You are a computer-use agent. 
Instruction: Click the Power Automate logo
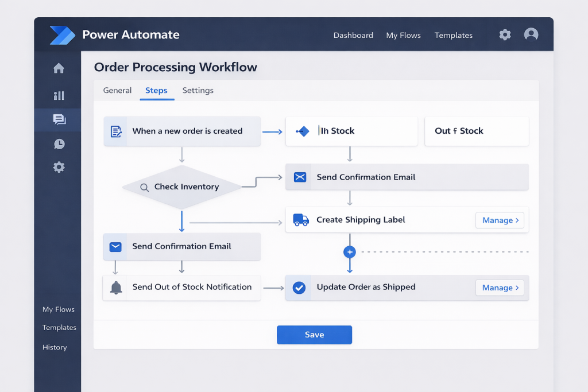[x=62, y=35]
